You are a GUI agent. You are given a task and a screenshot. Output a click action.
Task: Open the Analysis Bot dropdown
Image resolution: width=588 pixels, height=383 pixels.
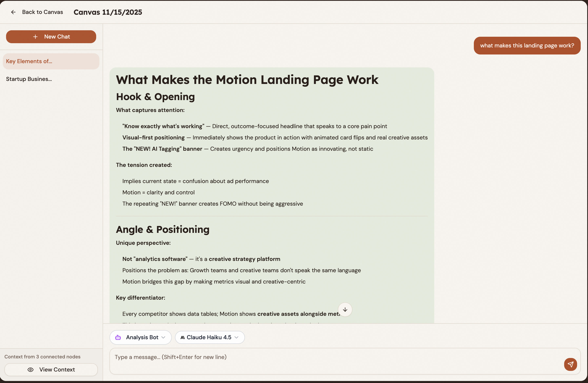[x=140, y=337]
